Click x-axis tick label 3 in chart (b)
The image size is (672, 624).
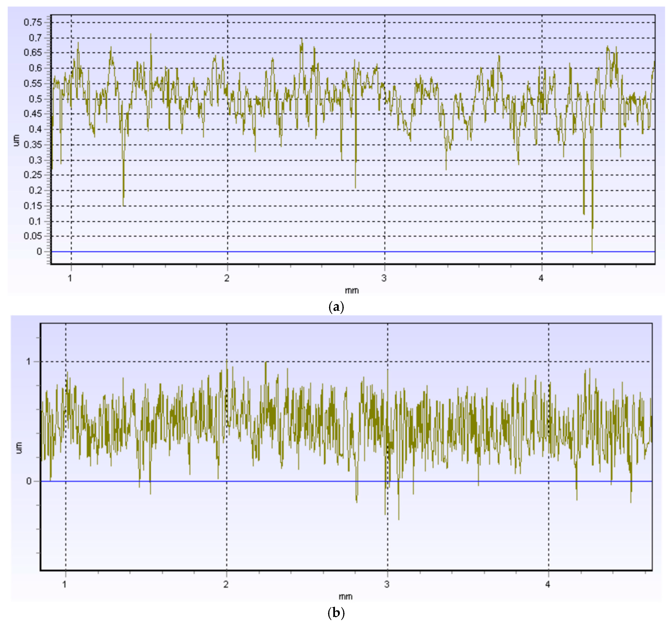(x=387, y=584)
